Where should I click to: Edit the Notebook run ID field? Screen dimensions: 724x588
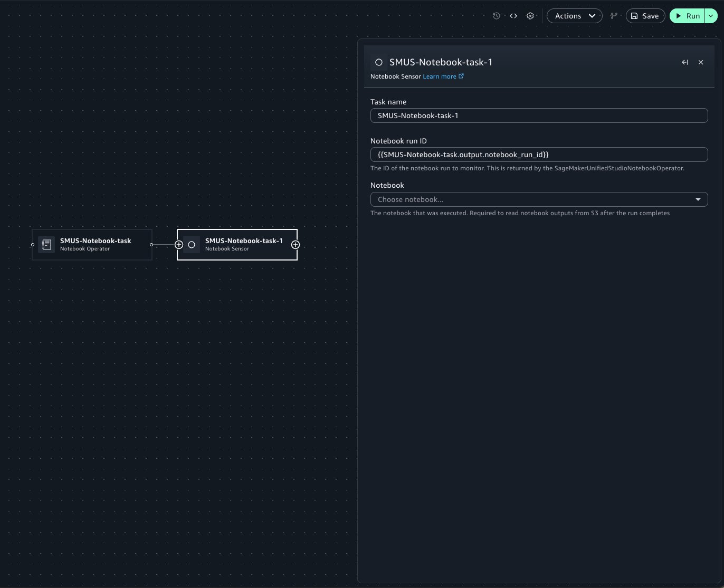[539, 155]
